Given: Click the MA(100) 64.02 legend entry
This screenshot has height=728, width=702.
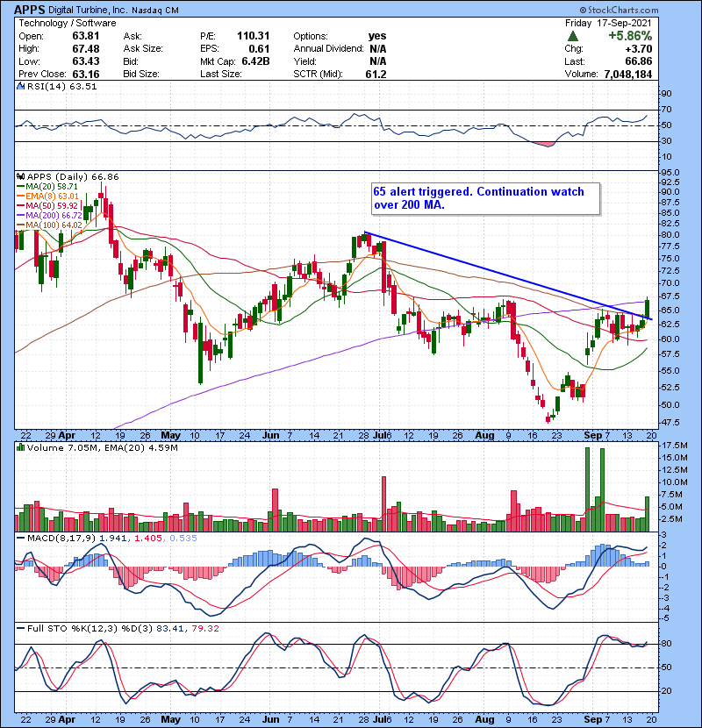Looking at the screenshot, I should click(49, 225).
